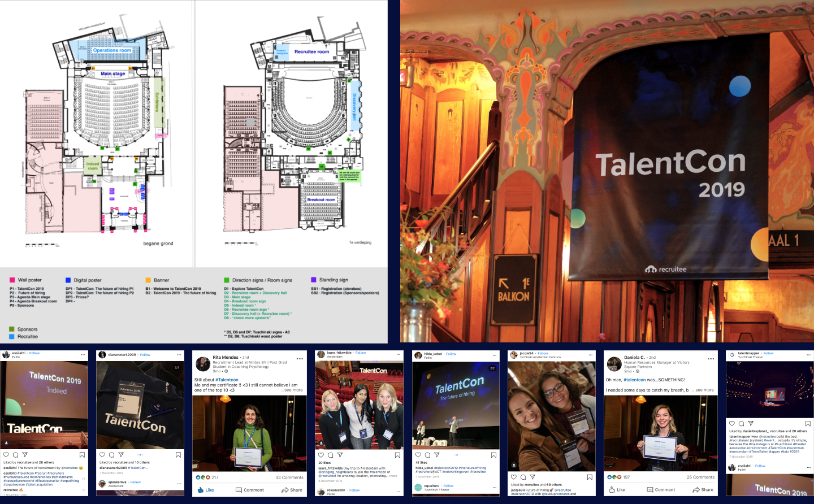Open the begane grond floor plan
Screen dimensions: 814x504
pos(97,133)
